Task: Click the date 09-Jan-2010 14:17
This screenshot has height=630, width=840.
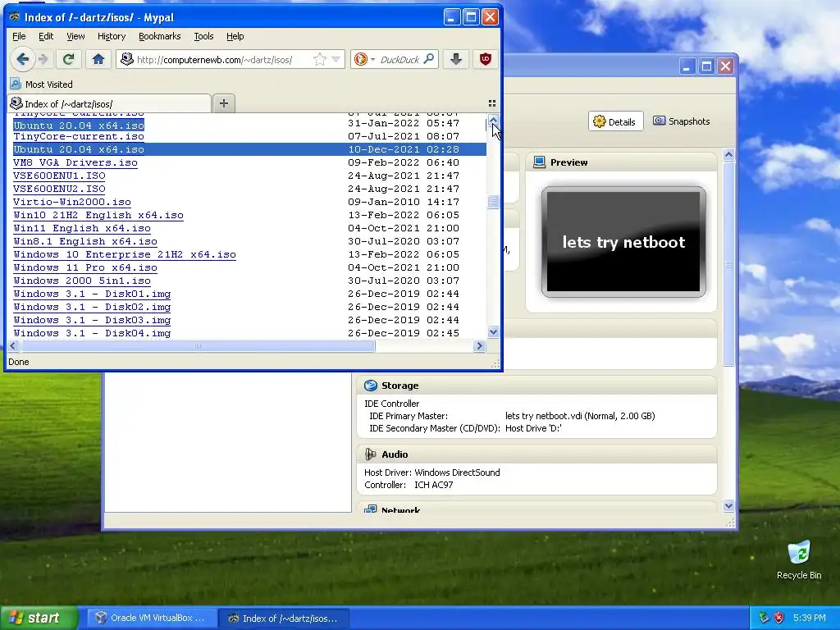Action: pos(404,202)
